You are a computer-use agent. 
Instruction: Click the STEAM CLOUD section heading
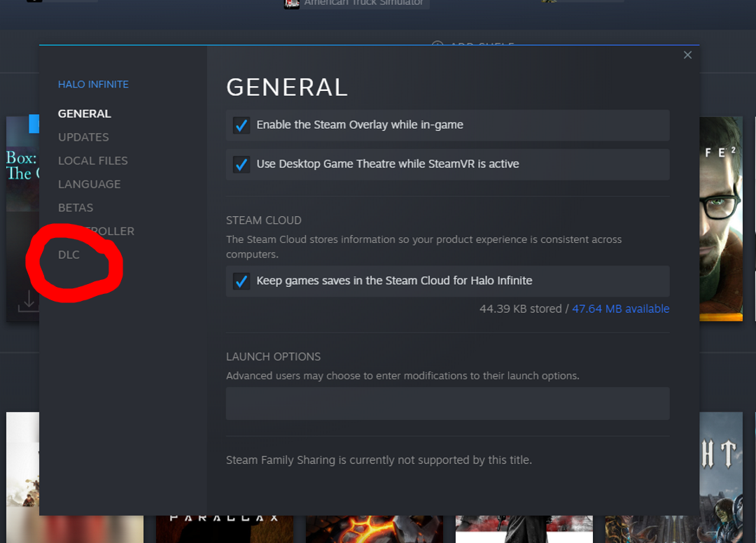pyautogui.click(x=264, y=220)
